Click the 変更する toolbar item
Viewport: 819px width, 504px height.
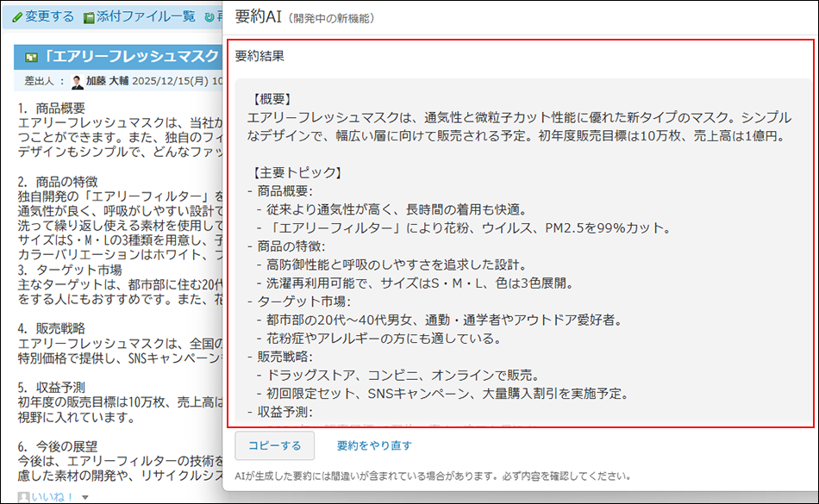(47, 16)
